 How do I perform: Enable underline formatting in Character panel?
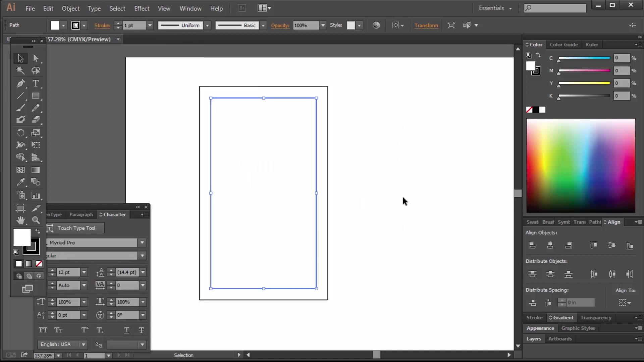[x=126, y=330]
